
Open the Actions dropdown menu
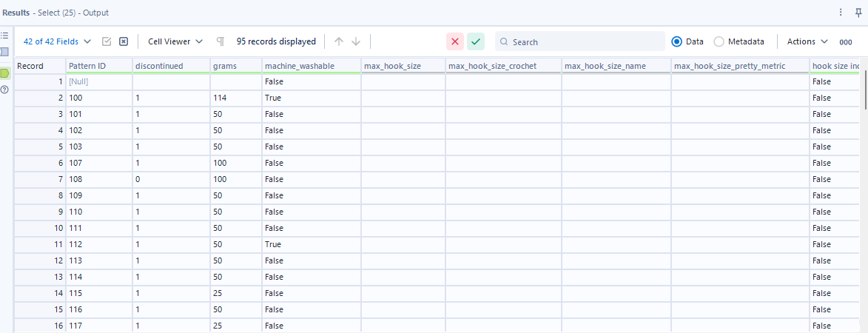coord(808,41)
